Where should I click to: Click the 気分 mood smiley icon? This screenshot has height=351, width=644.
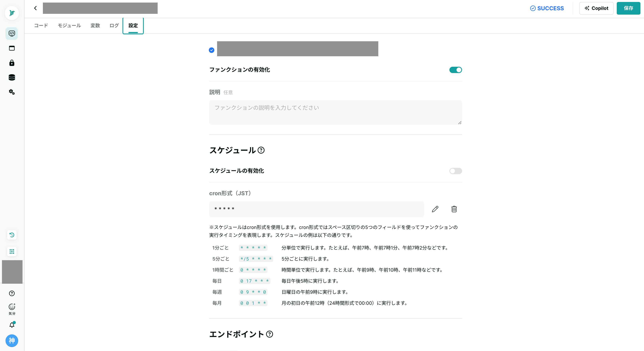pos(12,309)
